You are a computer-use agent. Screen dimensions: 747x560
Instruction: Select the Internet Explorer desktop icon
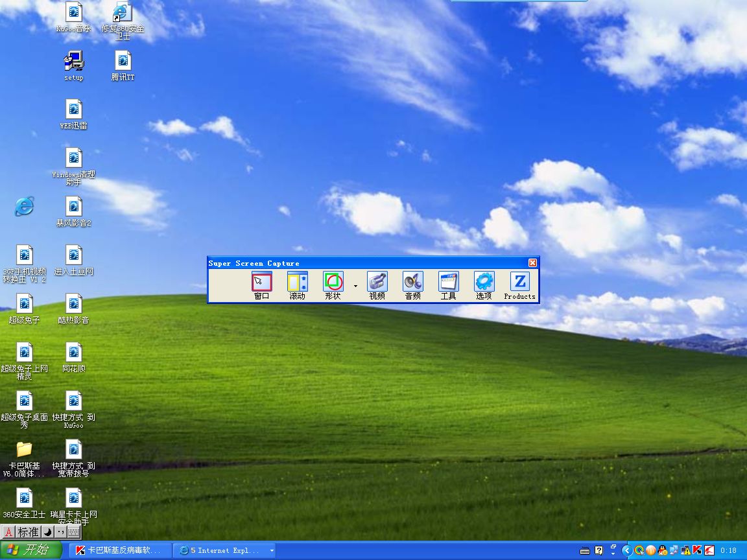(24, 206)
